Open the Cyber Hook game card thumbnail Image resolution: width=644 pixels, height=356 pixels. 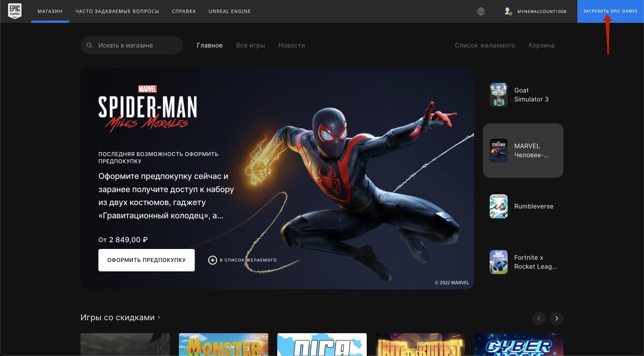[519, 344]
